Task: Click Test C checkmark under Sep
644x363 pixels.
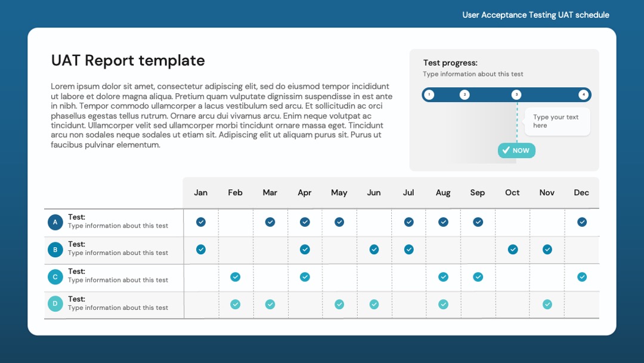Action: tap(478, 276)
